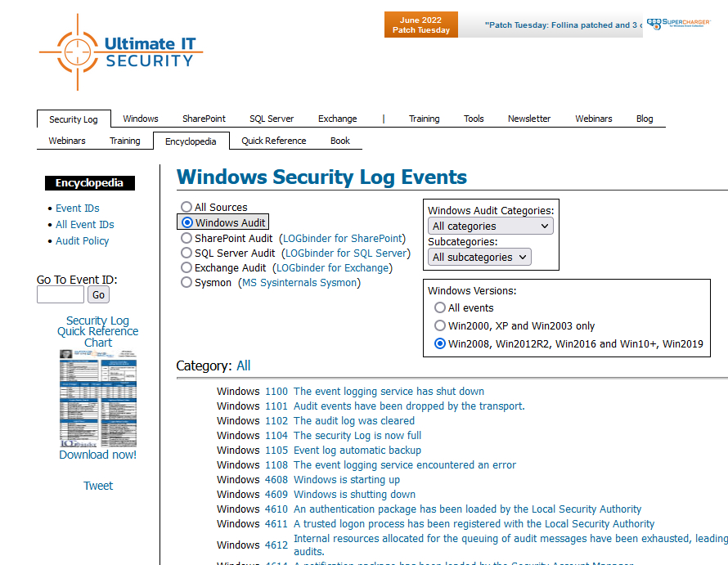Open the June 2022 Patch Tuesday banner

(x=420, y=25)
